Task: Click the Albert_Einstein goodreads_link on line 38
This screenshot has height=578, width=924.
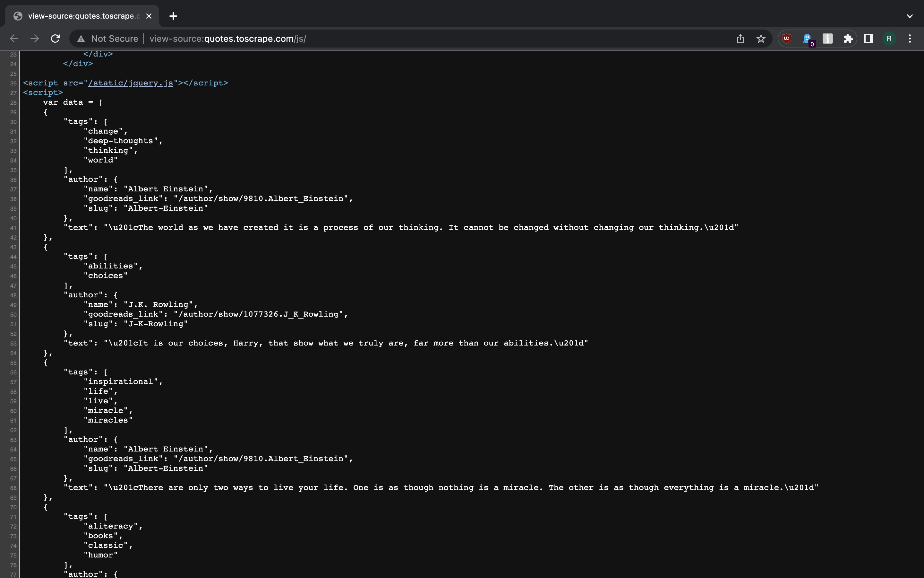Action: point(261,199)
